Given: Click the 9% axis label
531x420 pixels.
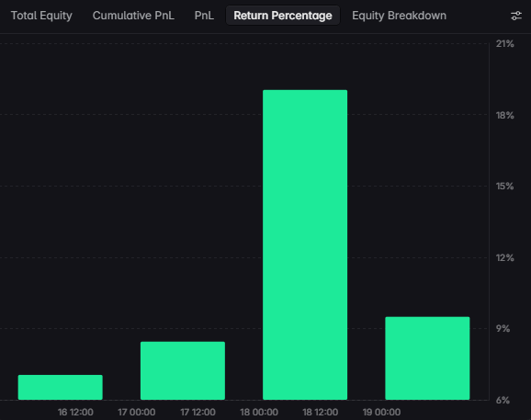Looking at the screenshot, I should (503, 328).
